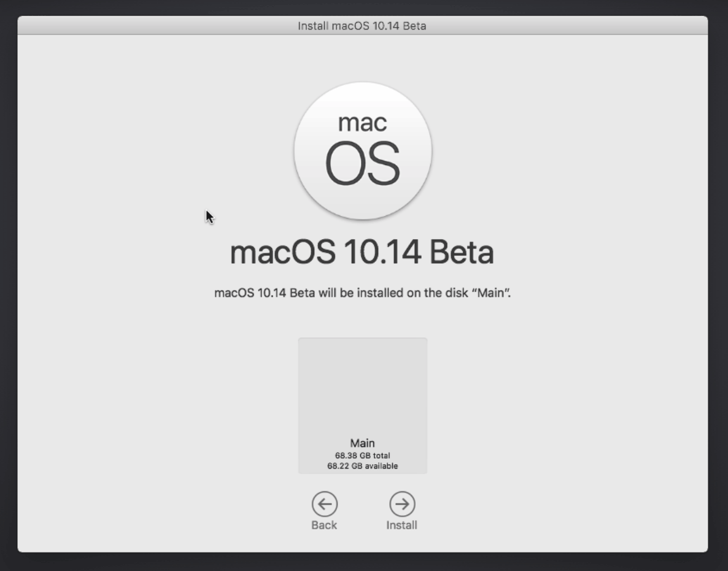Click the Install arrow icon
This screenshot has width=728, height=571.
402,504
